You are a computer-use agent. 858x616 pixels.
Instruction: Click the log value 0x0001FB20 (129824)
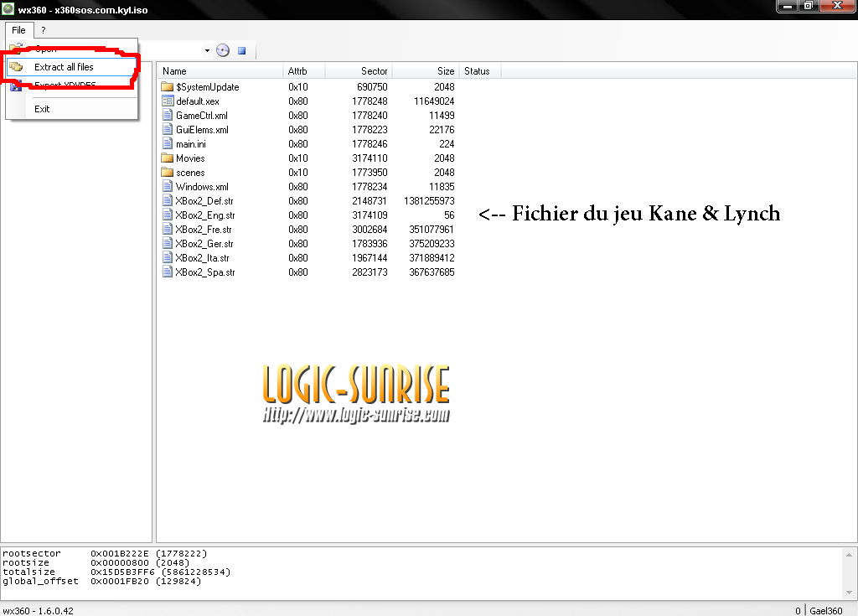pyautogui.click(x=146, y=582)
